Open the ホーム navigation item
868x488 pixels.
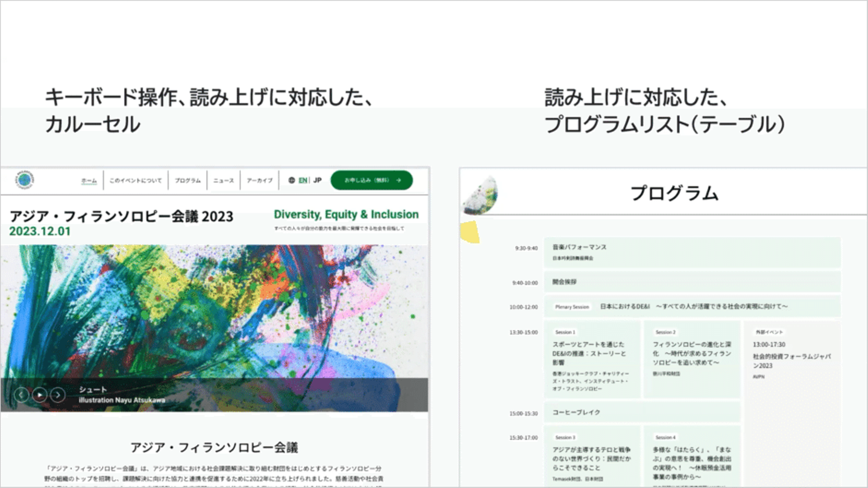(89, 181)
